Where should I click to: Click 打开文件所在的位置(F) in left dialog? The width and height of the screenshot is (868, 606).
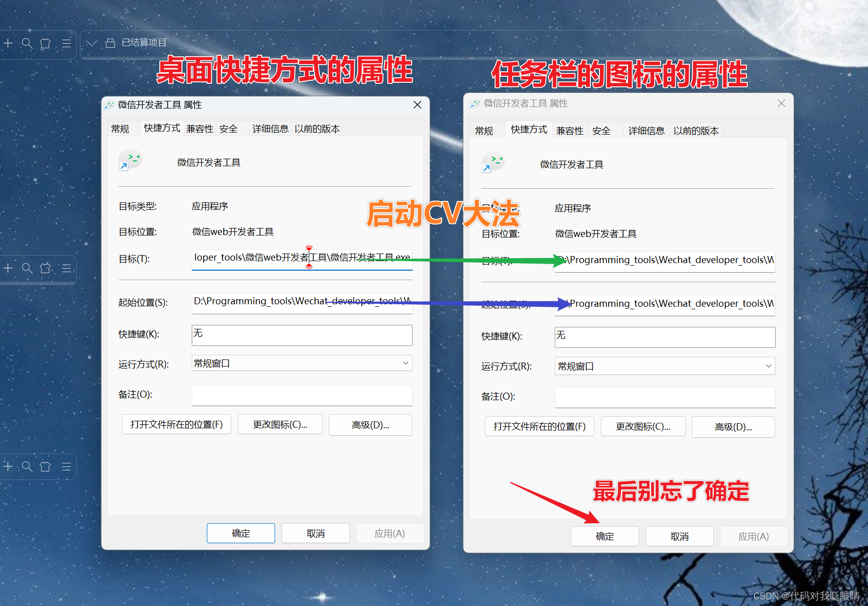(x=177, y=424)
